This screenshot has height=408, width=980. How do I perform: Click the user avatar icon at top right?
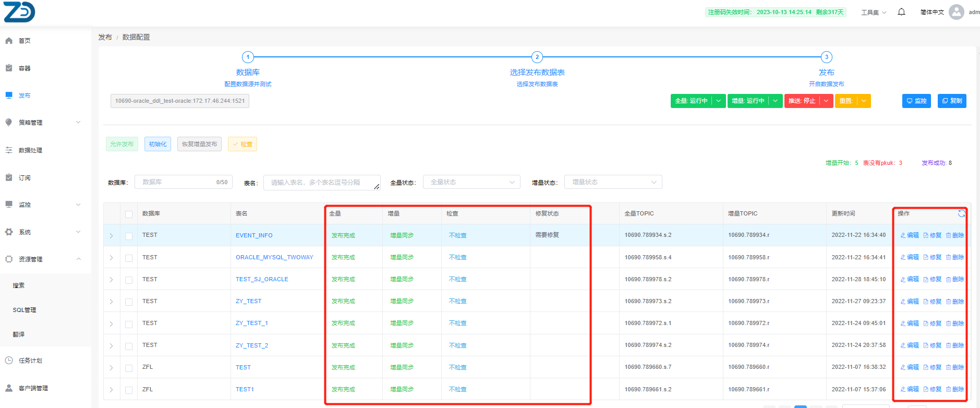point(956,12)
